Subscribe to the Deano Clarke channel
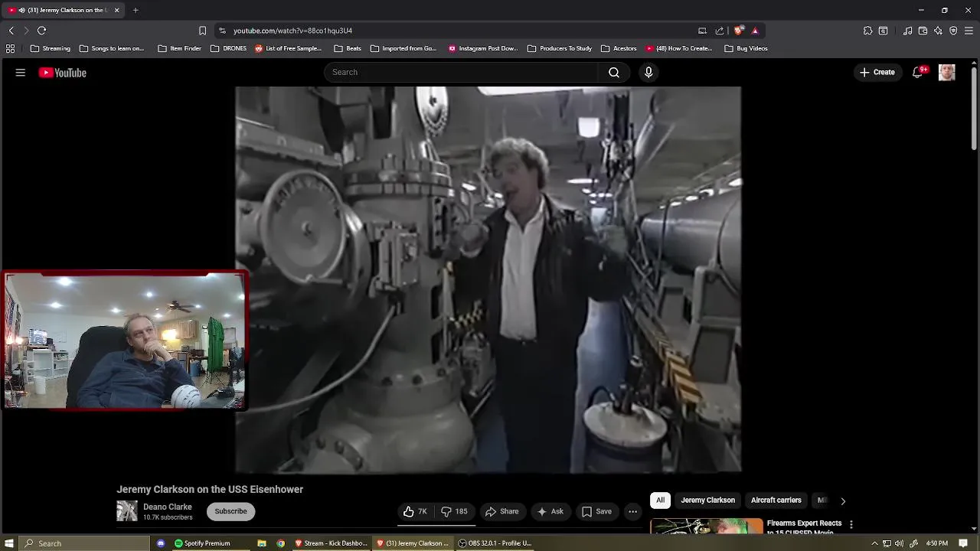Viewport: 980px width, 551px height. click(x=230, y=511)
